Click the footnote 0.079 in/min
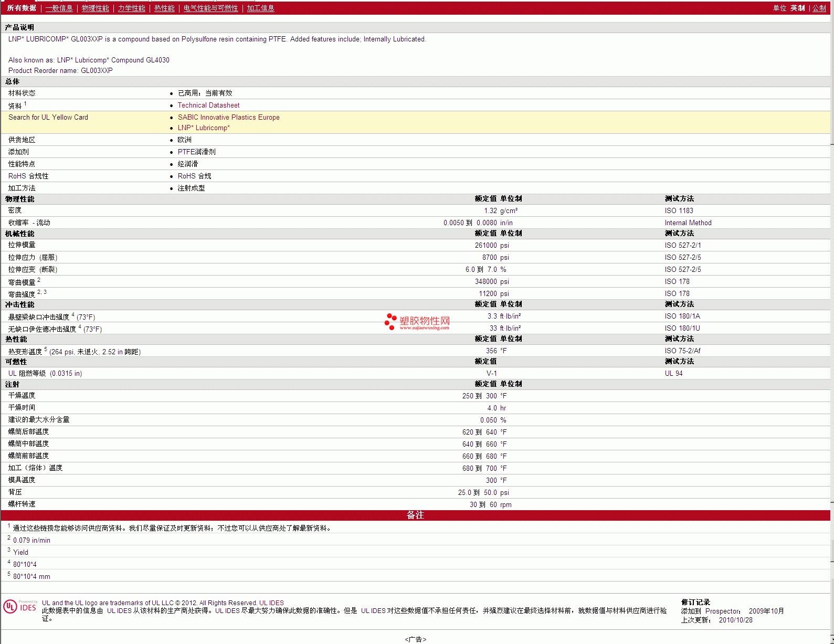The height and width of the screenshot is (644, 834). (x=31, y=541)
